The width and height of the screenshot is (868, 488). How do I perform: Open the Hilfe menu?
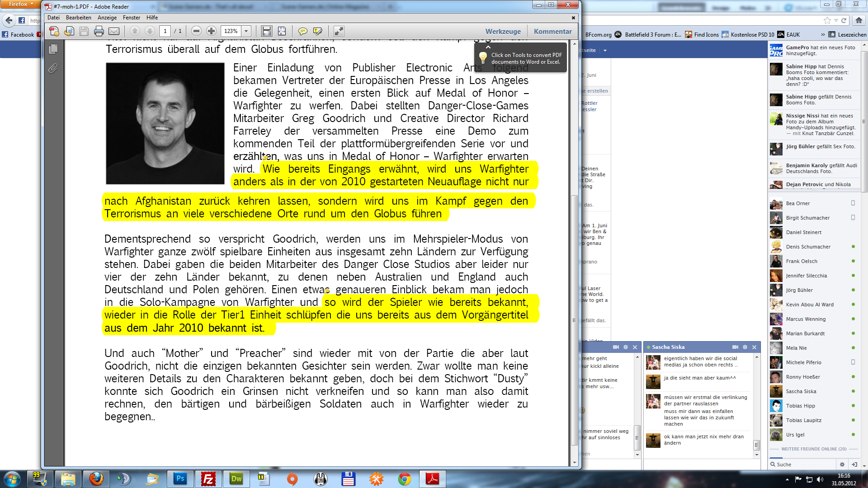[x=152, y=18]
